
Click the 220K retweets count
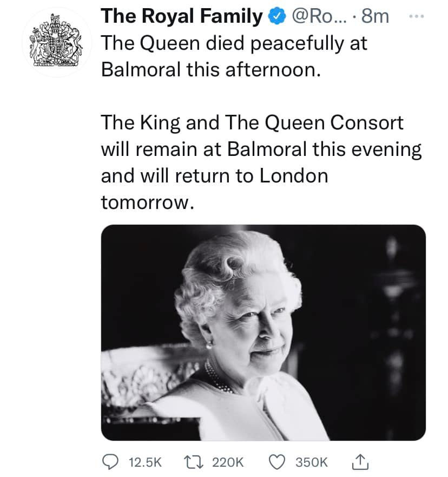pos(228,462)
